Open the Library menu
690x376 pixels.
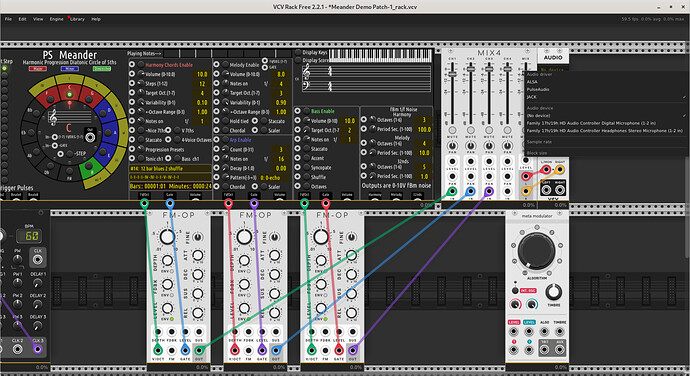click(77, 19)
